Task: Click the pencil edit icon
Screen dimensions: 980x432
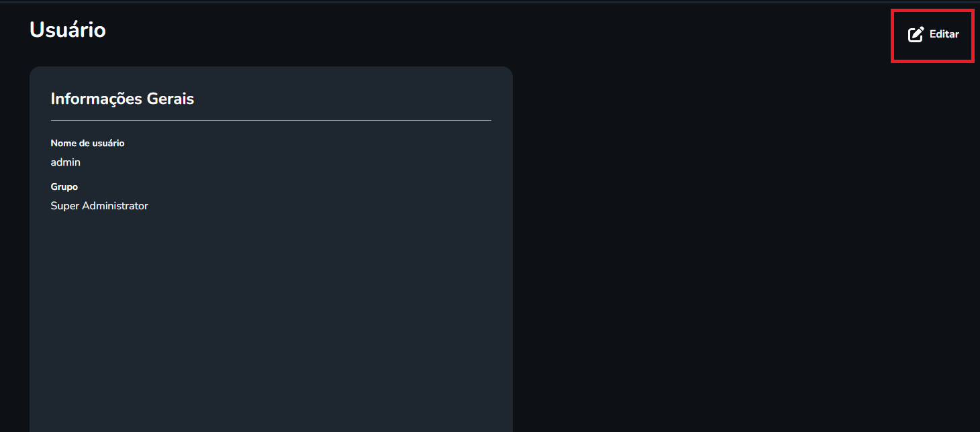Action: [x=916, y=34]
